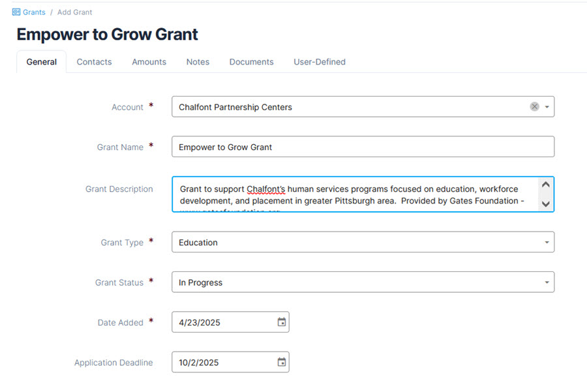Click the Date Added text field
The width and height of the screenshot is (587, 392).
click(230, 322)
